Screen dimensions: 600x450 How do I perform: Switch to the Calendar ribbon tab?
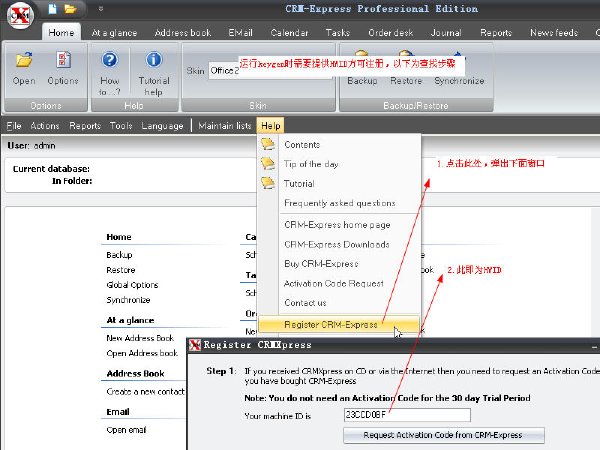pyautogui.click(x=289, y=33)
